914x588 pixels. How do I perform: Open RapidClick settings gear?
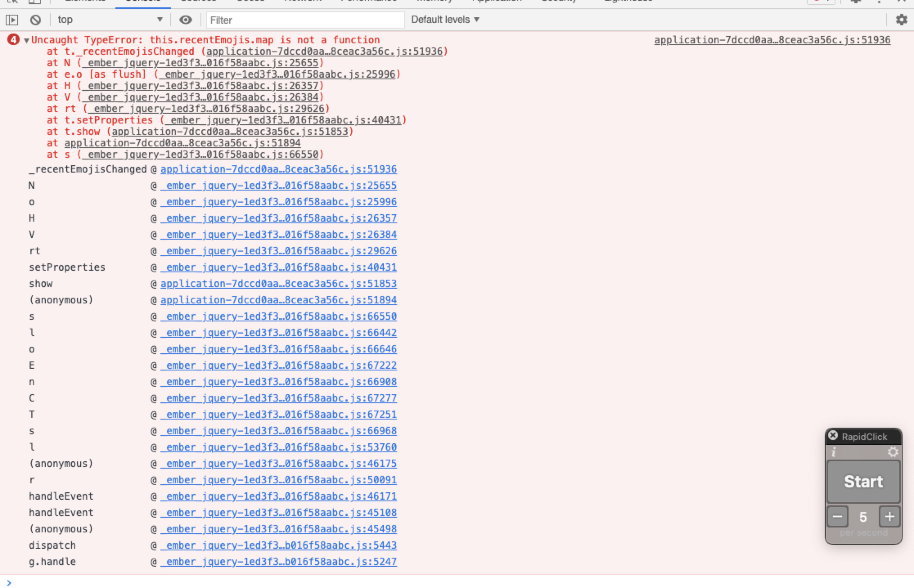893,452
